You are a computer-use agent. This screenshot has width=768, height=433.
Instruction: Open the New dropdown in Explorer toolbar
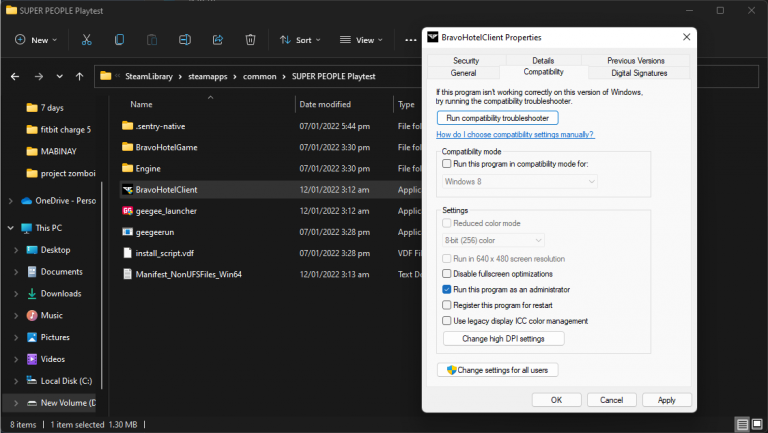(x=36, y=40)
